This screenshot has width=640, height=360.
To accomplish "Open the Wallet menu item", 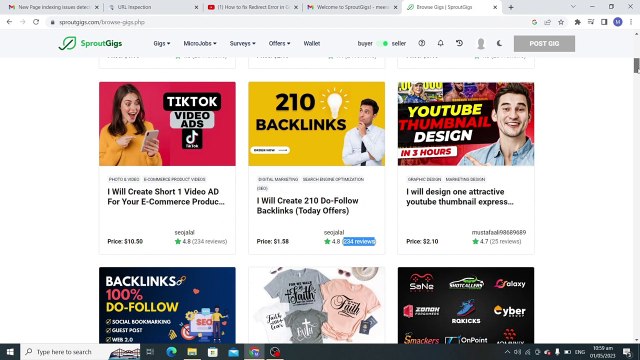I will pos(312,43).
